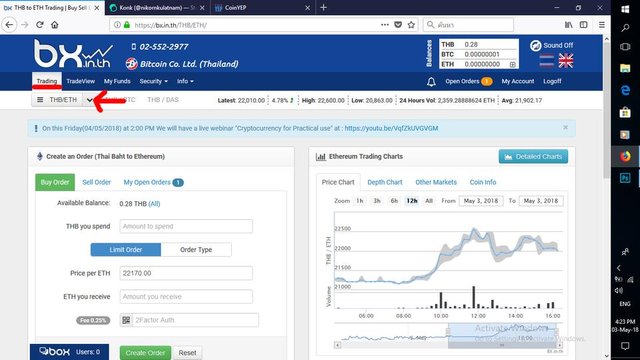Expand balances list plus icon
Image resolution: width=640 pixels, height=360 pixels.
point(513,64)
